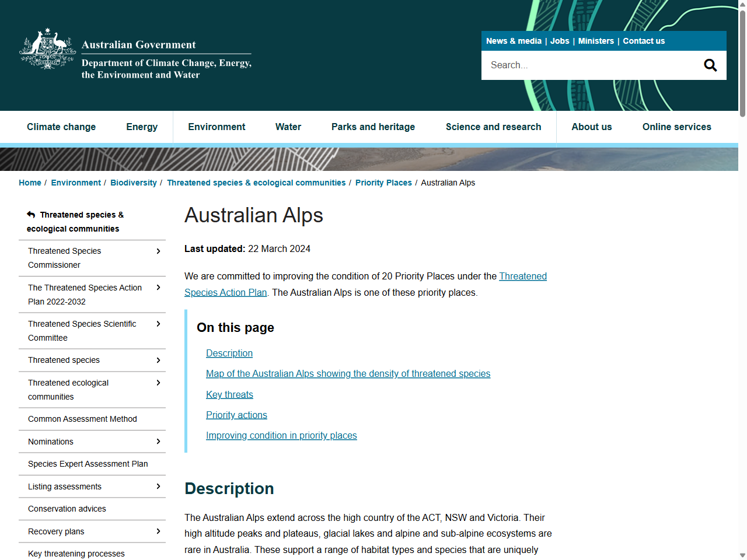The image size is (747, 560).
Task: Open the Threatened Species Action Plan link
Action: [x=522, y=276]
